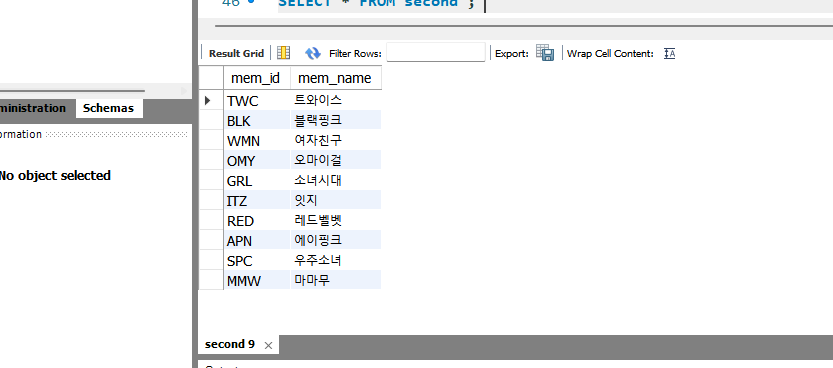Image resolution: width=833 pixels, height=368 pixels.
Task: Click the Result Grid label
Action: point(236,54)
